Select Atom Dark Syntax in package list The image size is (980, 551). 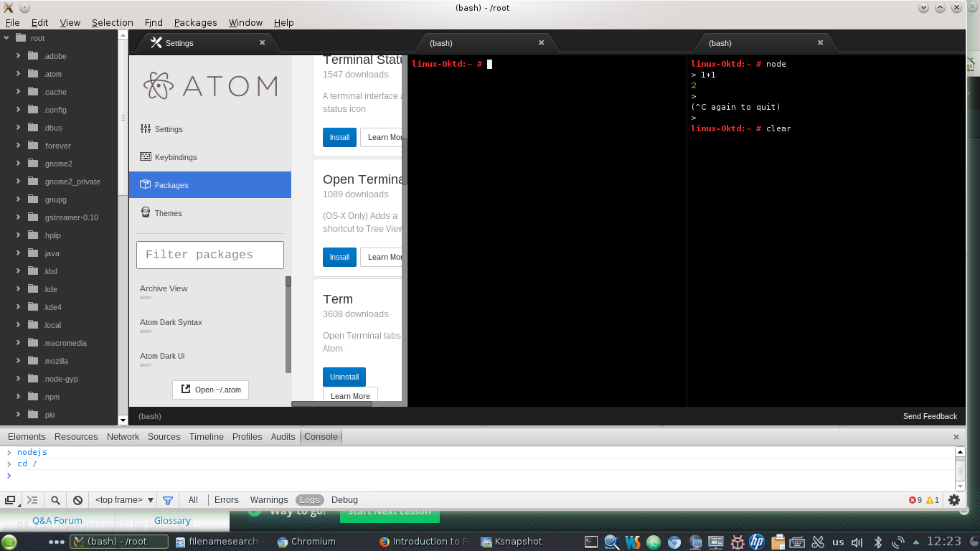[171, 322]
